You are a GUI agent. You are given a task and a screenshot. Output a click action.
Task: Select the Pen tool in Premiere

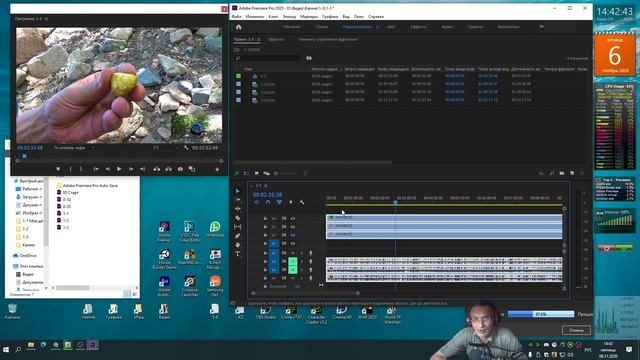(238, 236)
